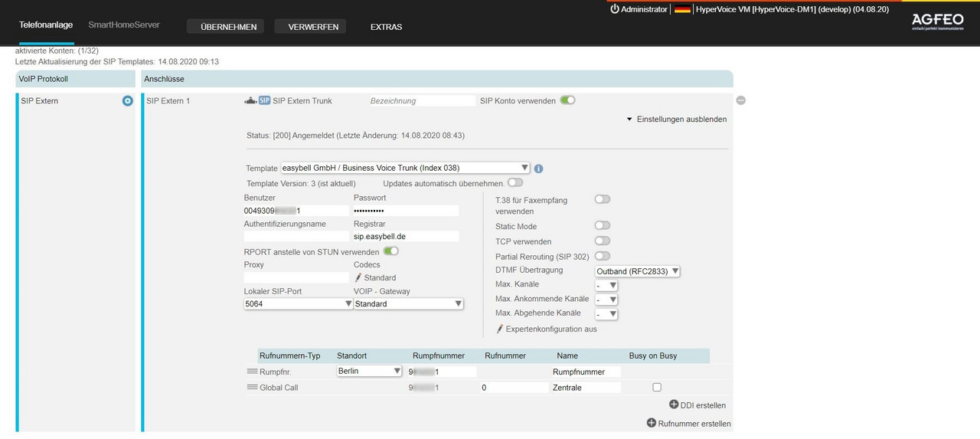Click the grey minus icon to remove SIP Extern 1
980x439 pixels.
[x=741, y=100]
